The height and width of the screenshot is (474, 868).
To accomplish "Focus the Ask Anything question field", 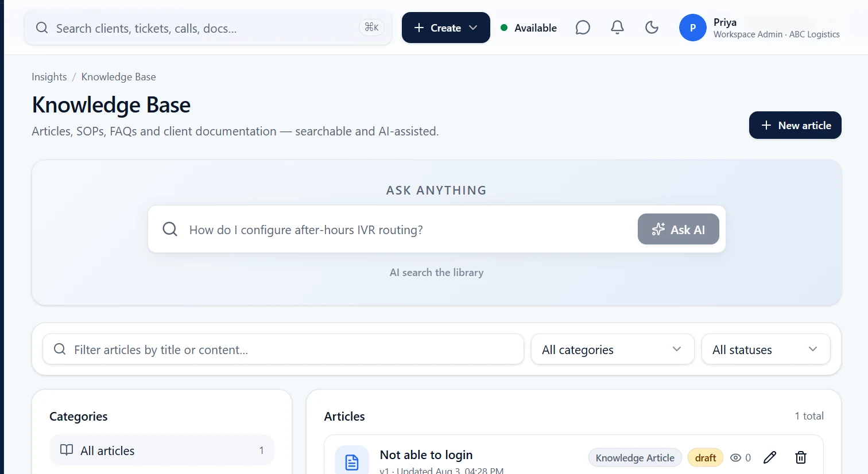I will point(410,230).
